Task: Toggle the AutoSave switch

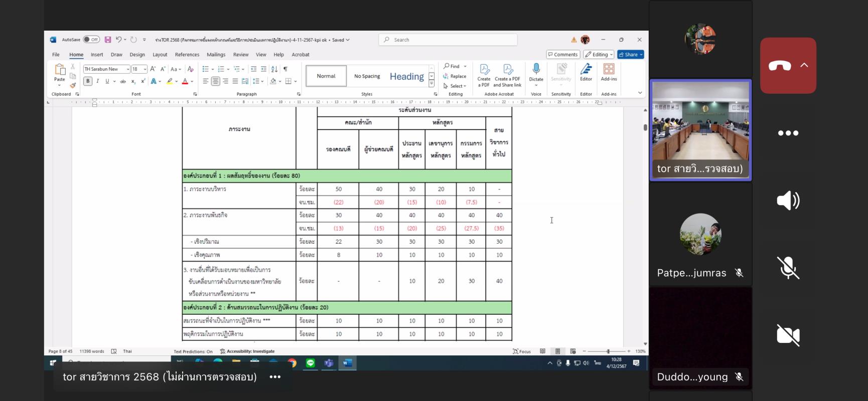Action: (91, 40)
